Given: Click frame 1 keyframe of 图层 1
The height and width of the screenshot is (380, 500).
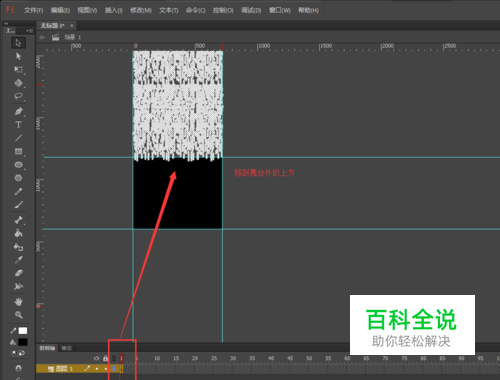Looking at the screenshot, I should pyautogui.click(x=121, y=369).
